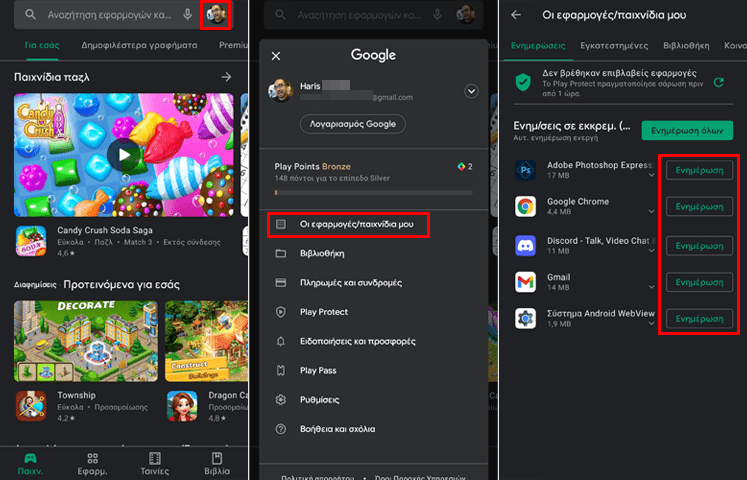Expand Google Chrome details chevron

[651, 211]
